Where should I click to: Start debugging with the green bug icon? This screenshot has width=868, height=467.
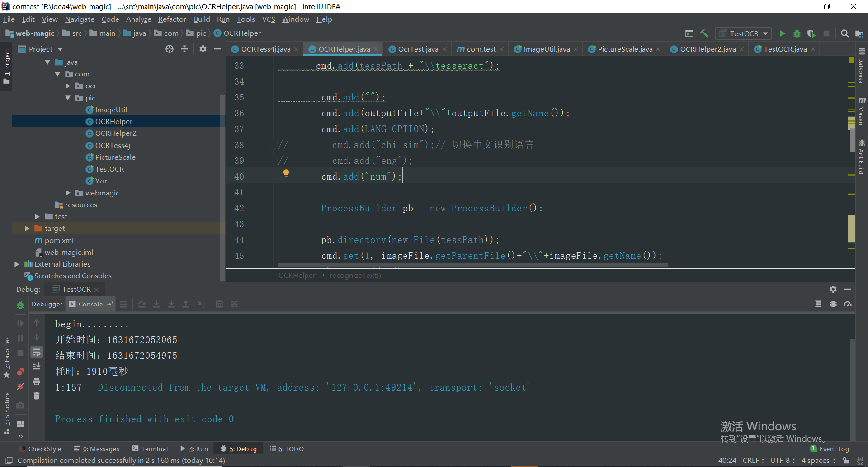797,33
